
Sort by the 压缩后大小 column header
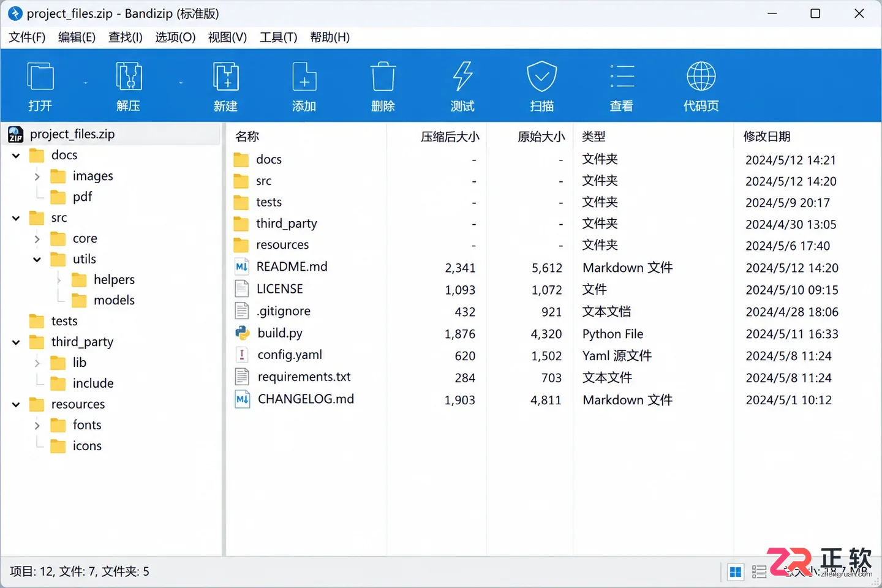pos(450,137)
